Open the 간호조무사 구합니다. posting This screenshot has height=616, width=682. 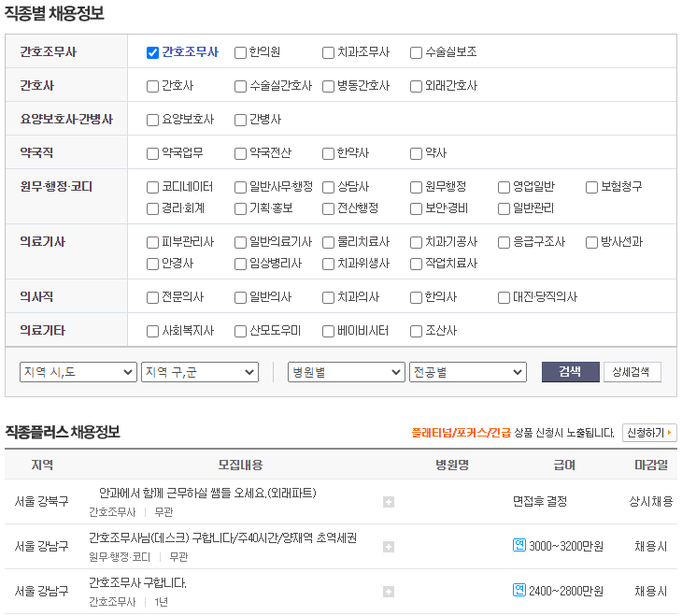[x=137, y=583]
